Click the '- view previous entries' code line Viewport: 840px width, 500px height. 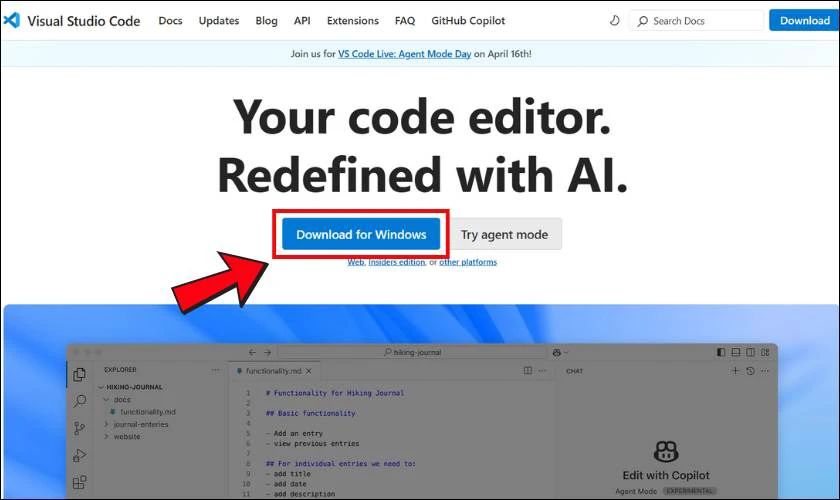point(312,443)
